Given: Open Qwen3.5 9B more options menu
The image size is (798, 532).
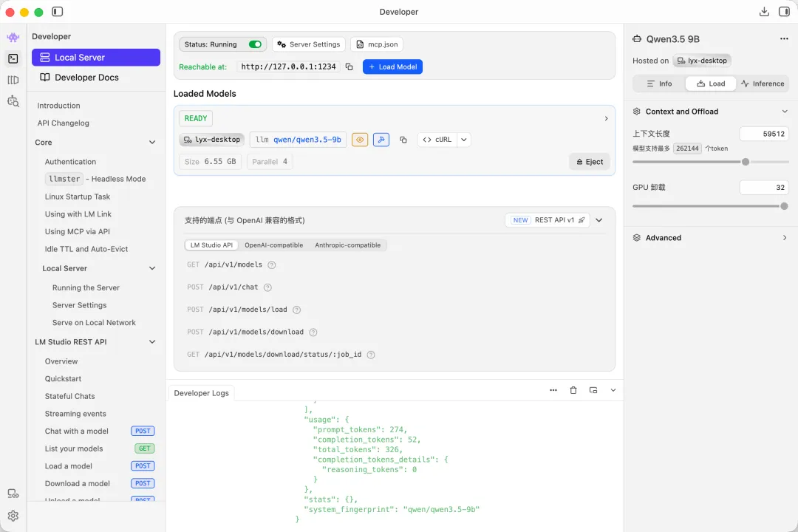Looking at the screenshot, I should pyautogui.click(x=784, y=38).
